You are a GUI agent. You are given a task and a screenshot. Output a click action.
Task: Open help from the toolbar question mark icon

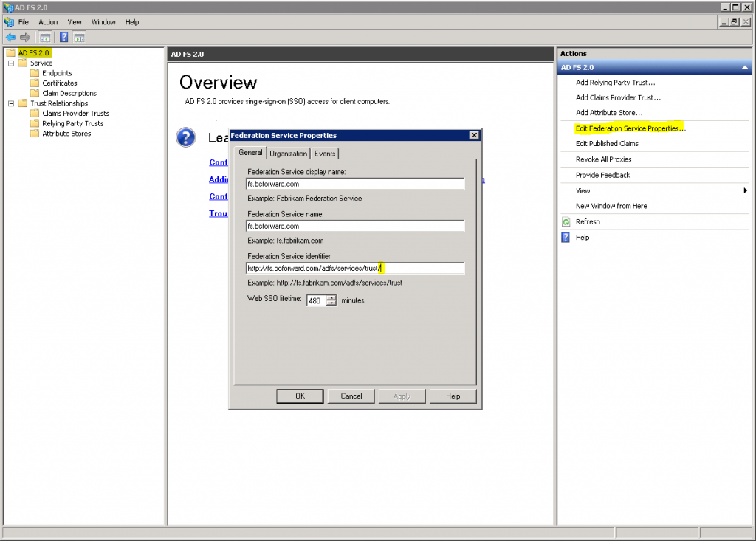pos(63,38)
